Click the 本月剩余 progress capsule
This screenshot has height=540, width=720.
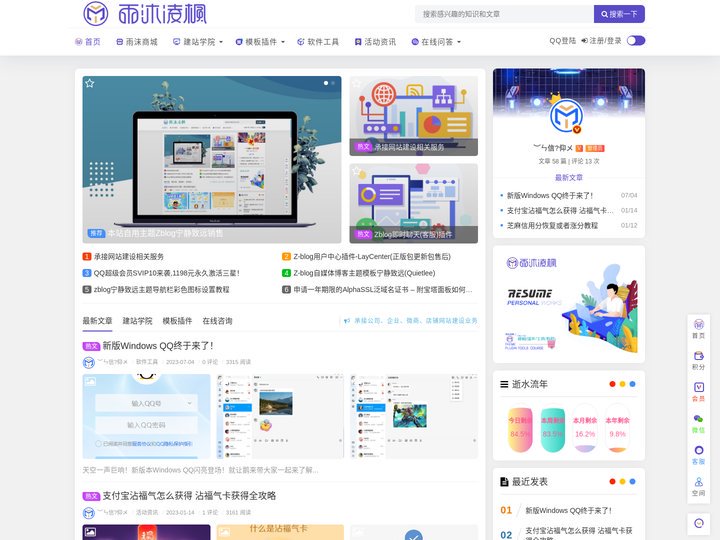[585, 428]
